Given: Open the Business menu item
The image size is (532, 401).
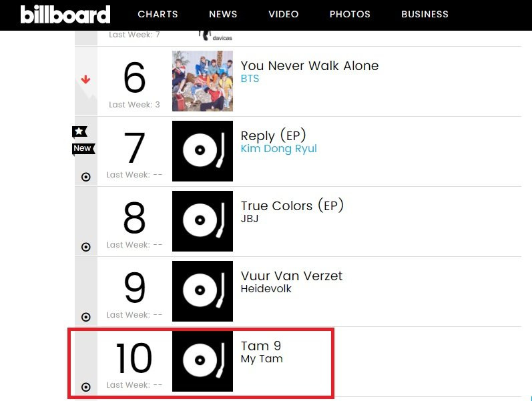Looking at the screenshot, I should (x=425, y=14).
